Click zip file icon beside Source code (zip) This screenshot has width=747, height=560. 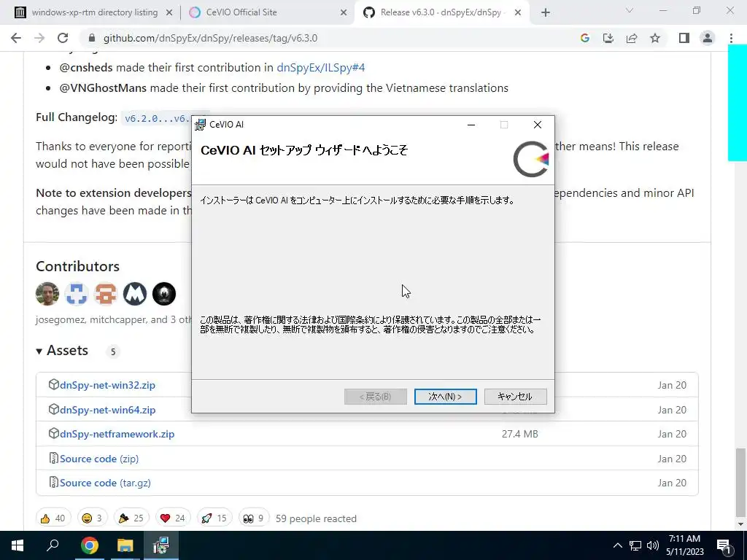(54, 458)
